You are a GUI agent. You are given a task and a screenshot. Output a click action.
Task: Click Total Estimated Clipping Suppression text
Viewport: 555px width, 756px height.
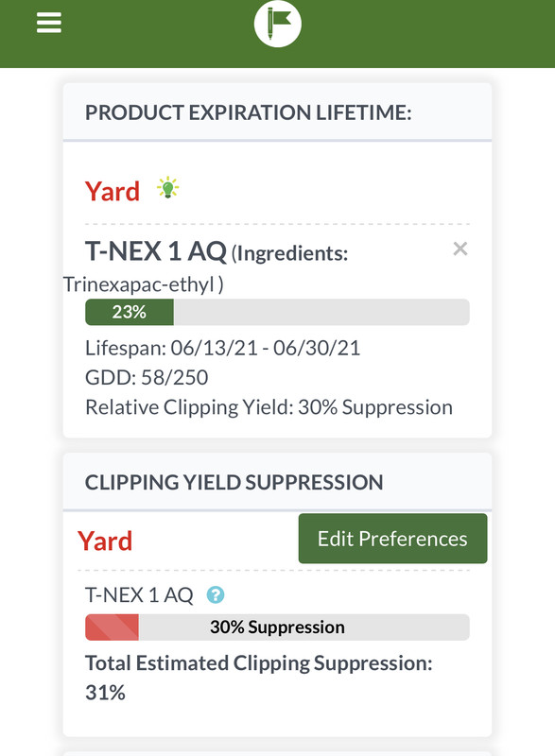[258, 678]
